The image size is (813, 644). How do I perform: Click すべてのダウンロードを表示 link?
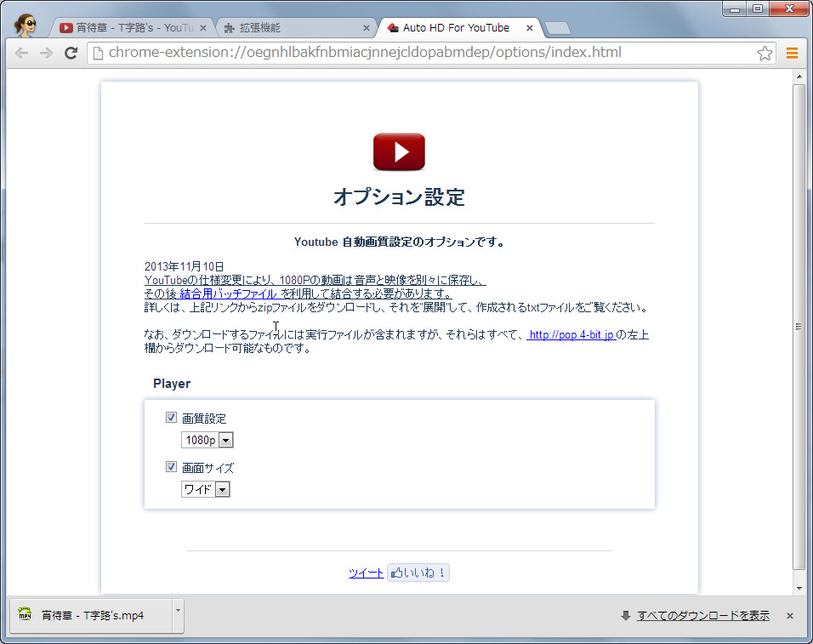coord(703,615)
